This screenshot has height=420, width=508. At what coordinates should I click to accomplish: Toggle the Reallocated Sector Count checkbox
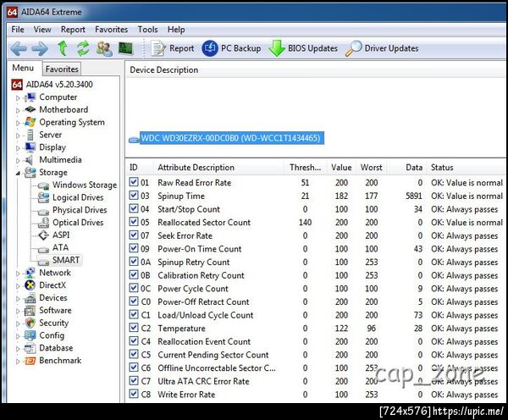pyautogui.click(x=134, y=222)
